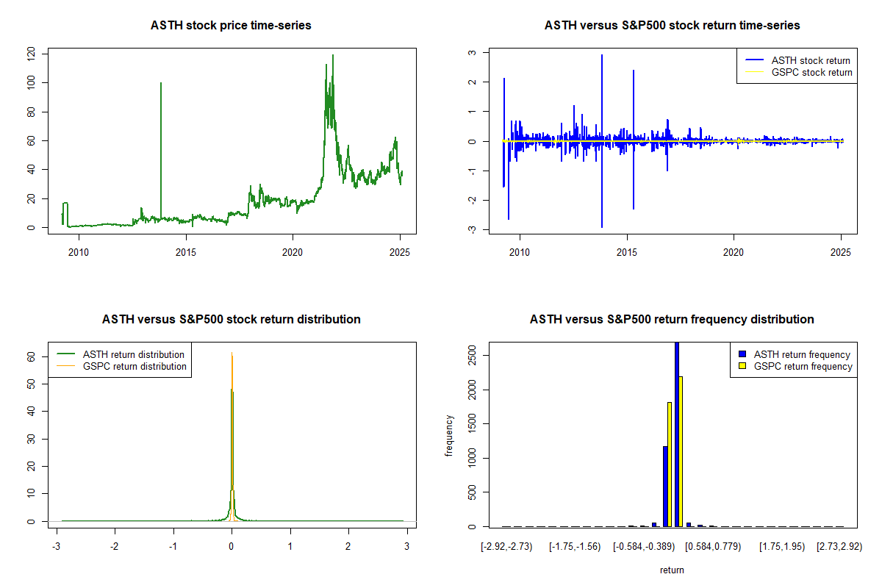Click the yellow GSPC return frequency legend swatch
This screenshot has height=588, width=882.
[742, 366]
